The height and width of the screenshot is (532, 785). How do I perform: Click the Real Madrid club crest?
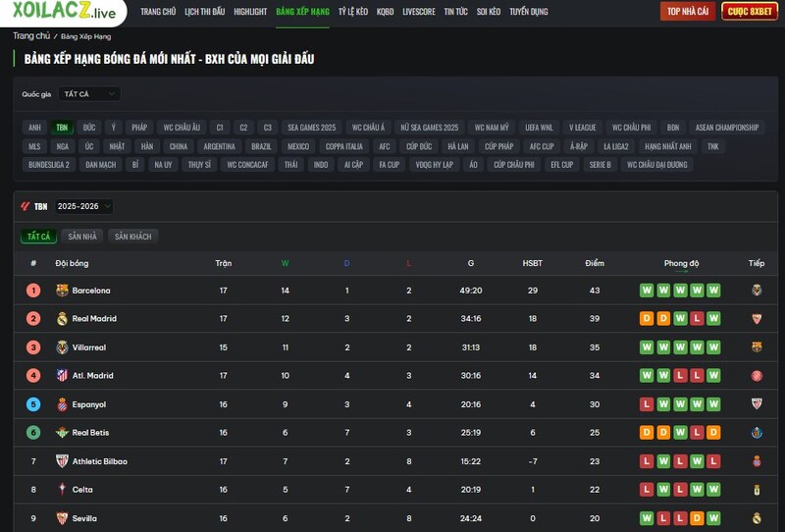(62, 319)
